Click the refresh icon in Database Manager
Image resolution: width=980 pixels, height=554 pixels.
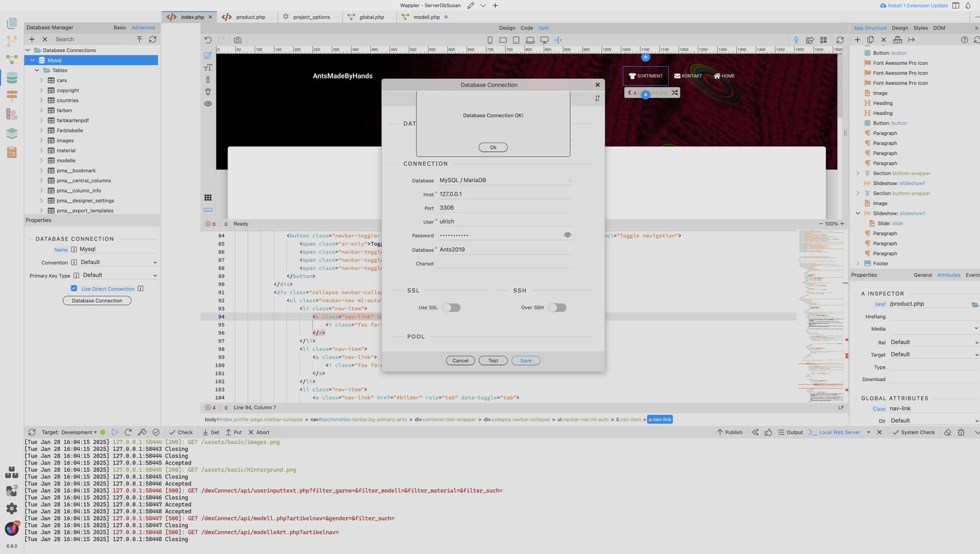click(153, 39)
